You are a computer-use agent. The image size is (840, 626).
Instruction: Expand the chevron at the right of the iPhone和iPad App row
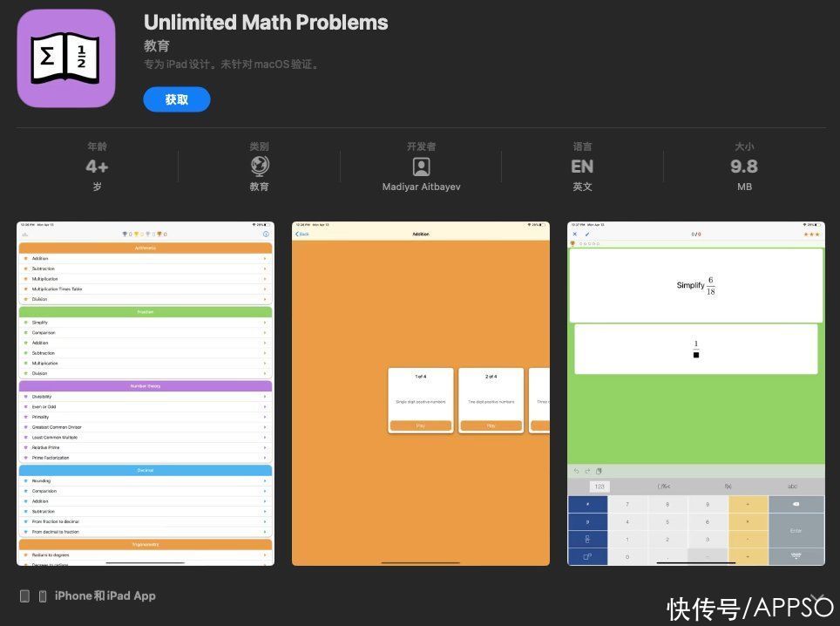pos(816,598)
